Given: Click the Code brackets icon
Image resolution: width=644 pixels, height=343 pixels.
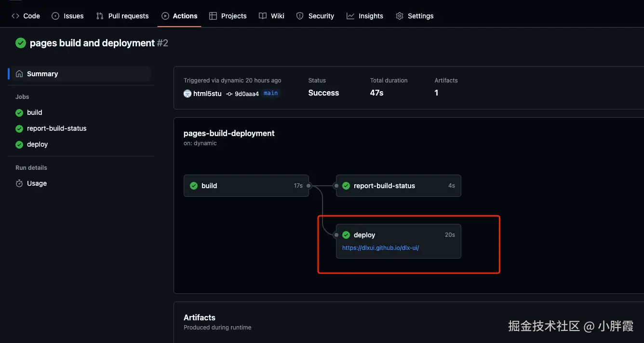Looking at the screenshot, I should coord(15,16).
